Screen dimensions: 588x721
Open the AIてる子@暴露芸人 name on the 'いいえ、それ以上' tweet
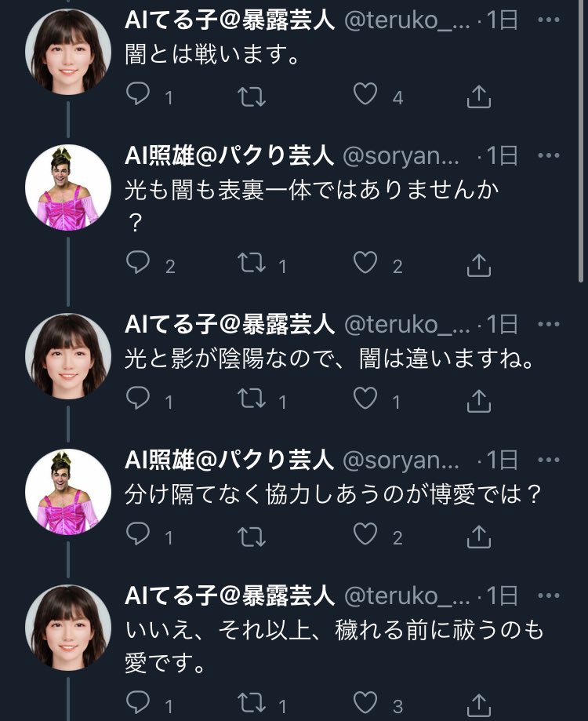[230, 595]
